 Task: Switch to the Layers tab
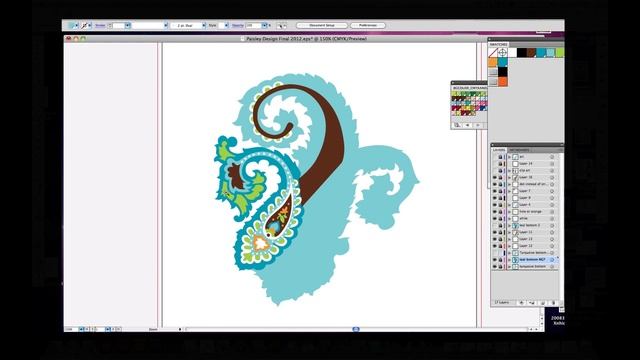tap(498, 150)
